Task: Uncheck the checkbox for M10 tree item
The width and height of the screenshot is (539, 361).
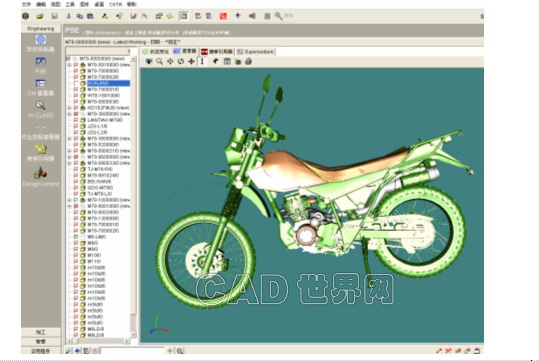Action: click(x=76, y=255)
